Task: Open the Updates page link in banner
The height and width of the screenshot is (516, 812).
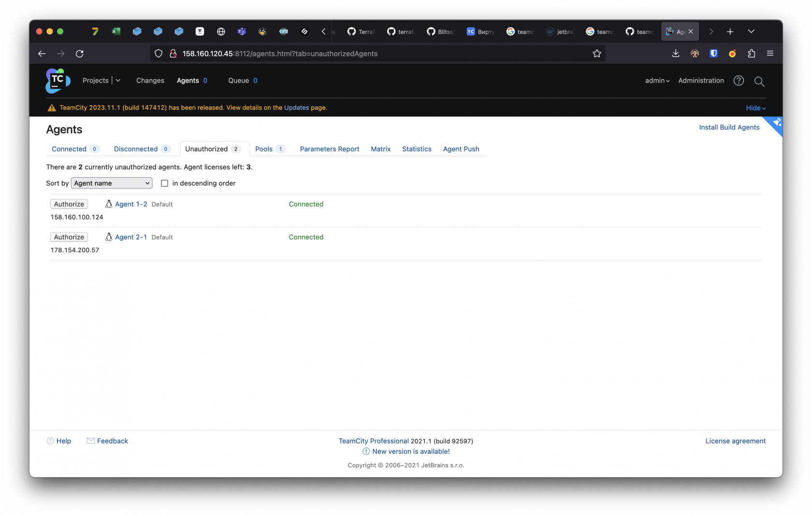Action: 296,108
